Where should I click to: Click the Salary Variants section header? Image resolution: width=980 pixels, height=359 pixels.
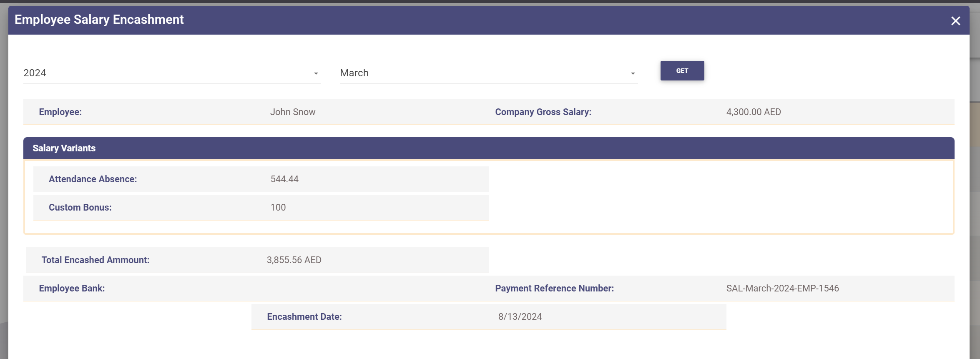pos(64,148)
